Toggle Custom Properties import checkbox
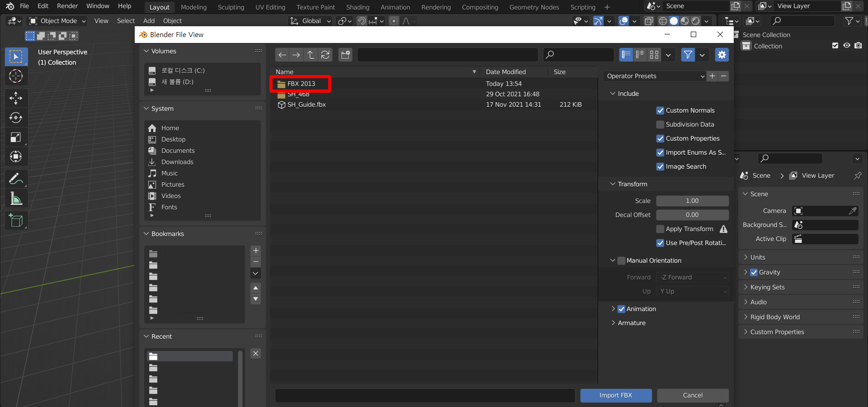The image size is (868, 407). point(660,138)
